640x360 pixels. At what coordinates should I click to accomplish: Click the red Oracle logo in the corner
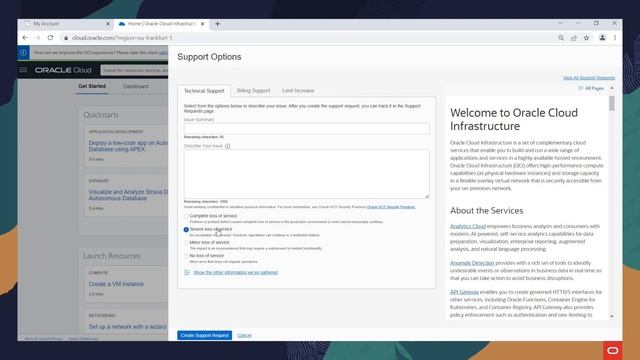(x=613, y=350)
